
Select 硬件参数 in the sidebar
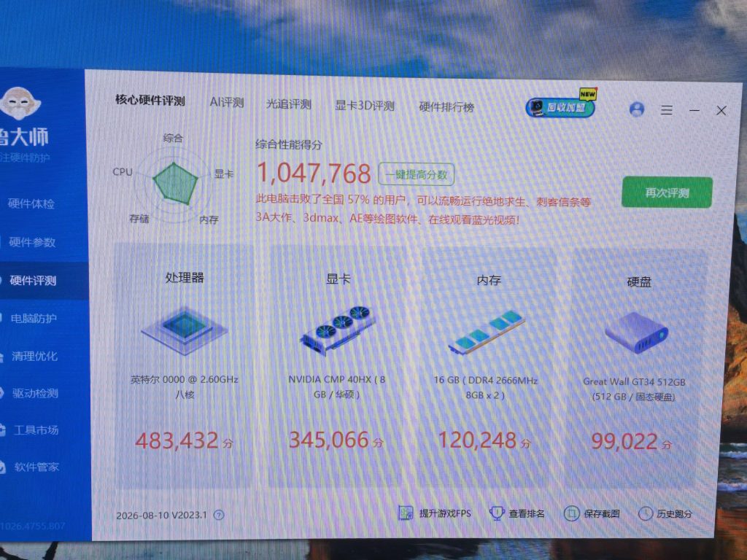click(31, 242)
